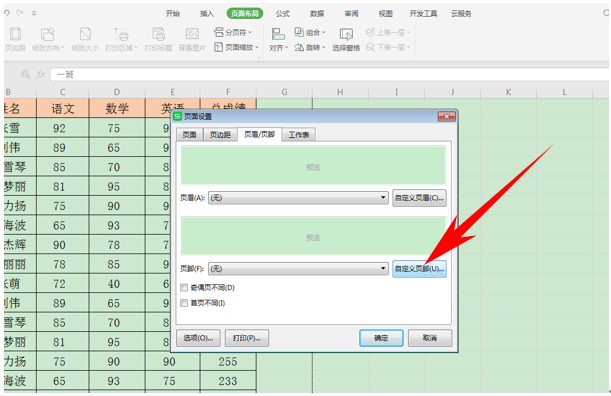The height and width of the screenshot is (396, 611).
Task: Open the quick access toolbar customize arrow
Action: point(34,13)
